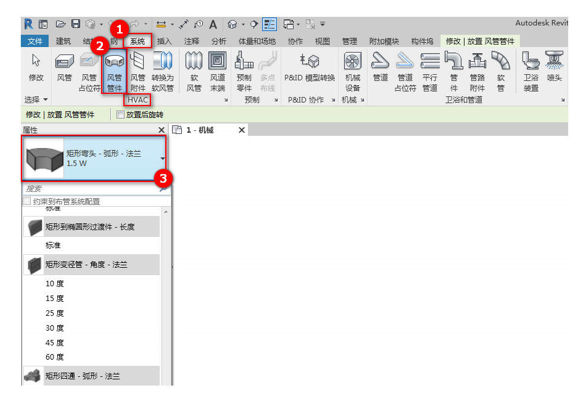The height and width of the screenshot is (394, 581).
Task: Toggle 约束到布管系统配置 checkbox
Action: (x=27, y=201)
